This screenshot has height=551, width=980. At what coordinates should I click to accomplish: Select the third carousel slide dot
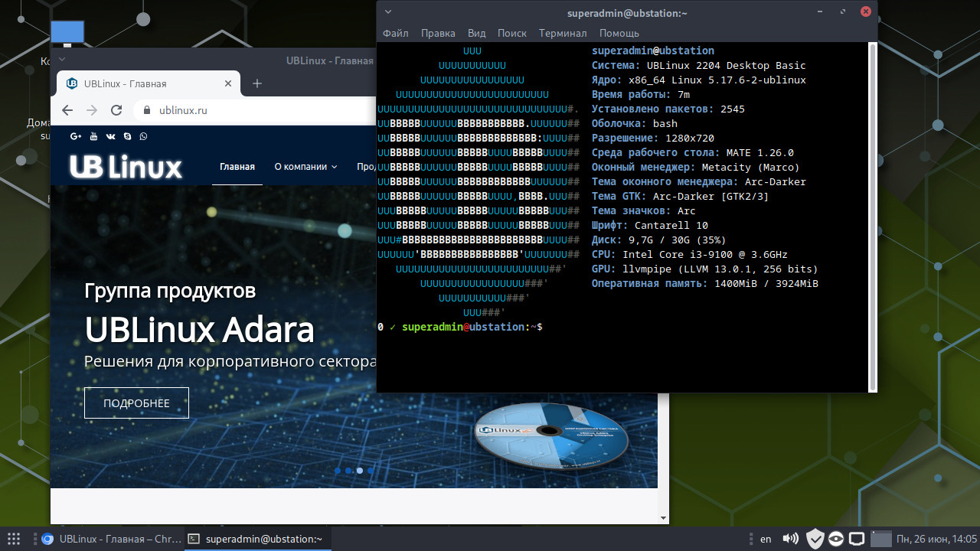coord(359,471)
